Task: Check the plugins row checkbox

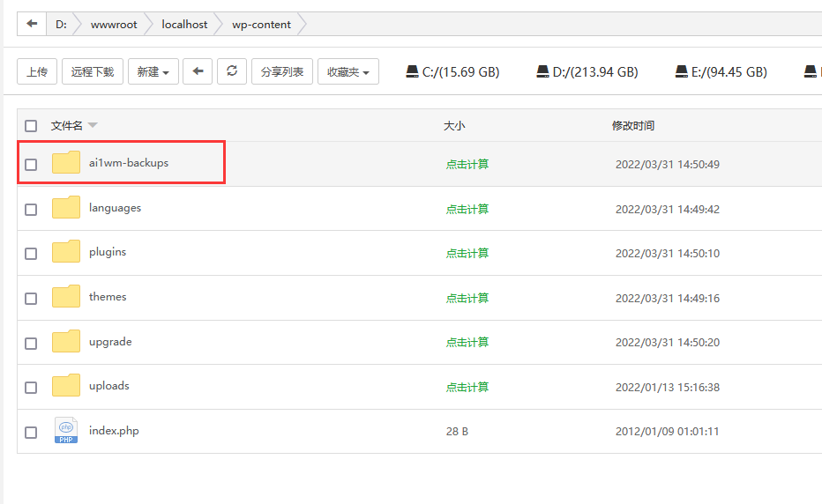Action: coord(31,254)
